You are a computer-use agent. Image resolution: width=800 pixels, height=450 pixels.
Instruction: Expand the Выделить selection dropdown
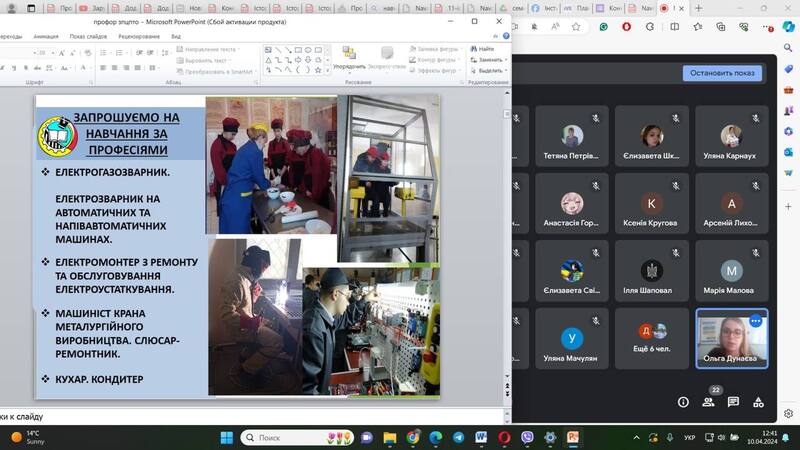point(506,70)
